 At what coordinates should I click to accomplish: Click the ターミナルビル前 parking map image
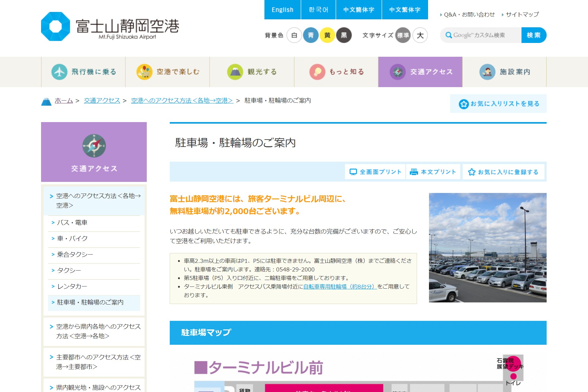tap(358, 373)
